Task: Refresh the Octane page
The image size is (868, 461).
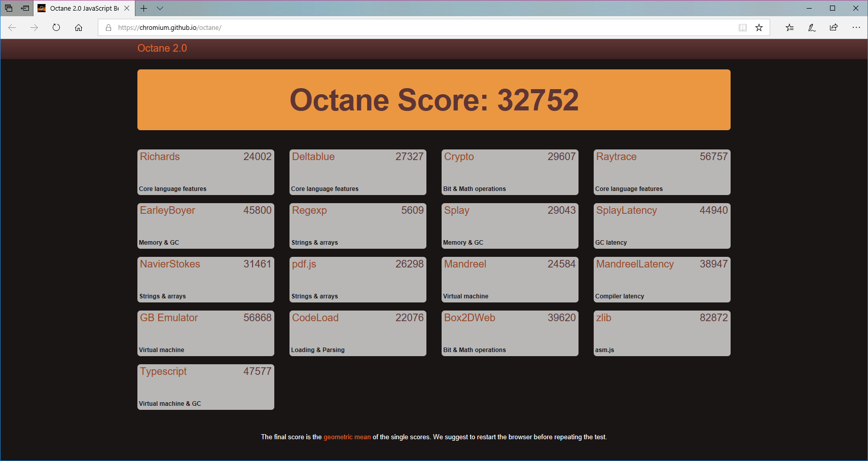Action: coord(56,27)
